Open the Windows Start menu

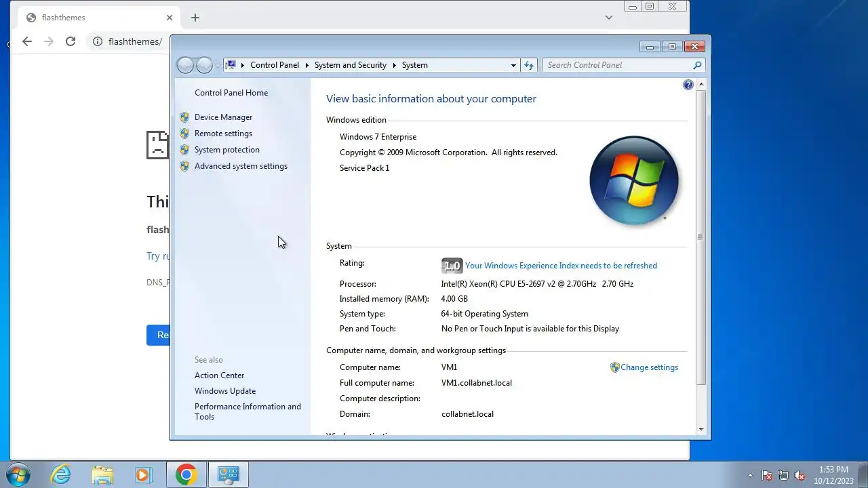18,474
